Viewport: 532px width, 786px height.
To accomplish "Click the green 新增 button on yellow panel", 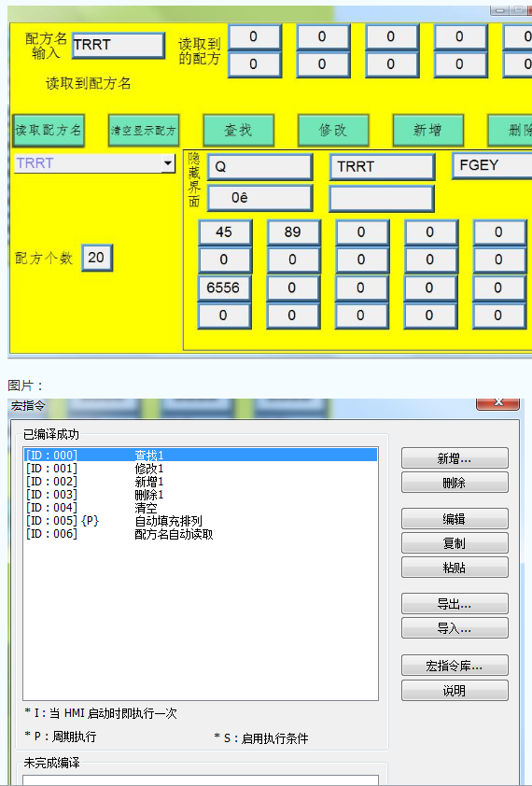I will tap(427, 131).
